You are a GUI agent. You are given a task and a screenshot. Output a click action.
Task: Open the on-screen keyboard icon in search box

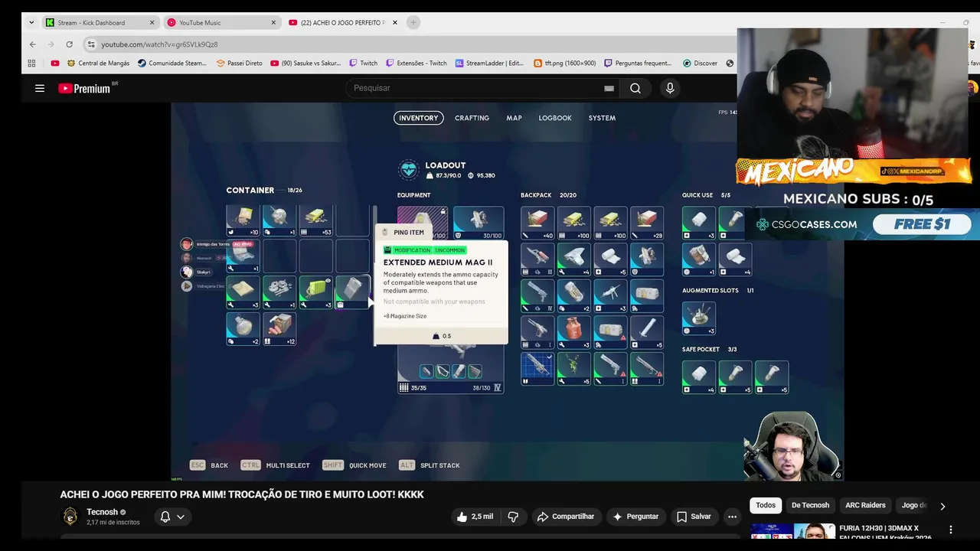609,88
